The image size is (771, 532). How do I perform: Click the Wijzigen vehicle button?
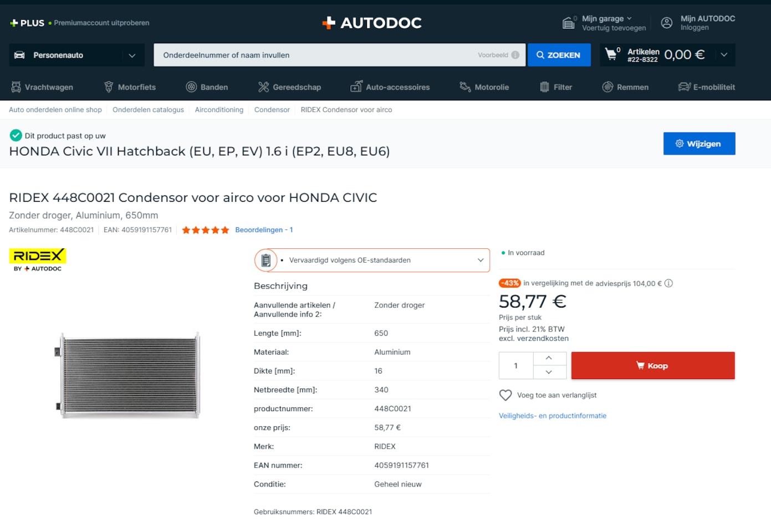click(698, 144)
